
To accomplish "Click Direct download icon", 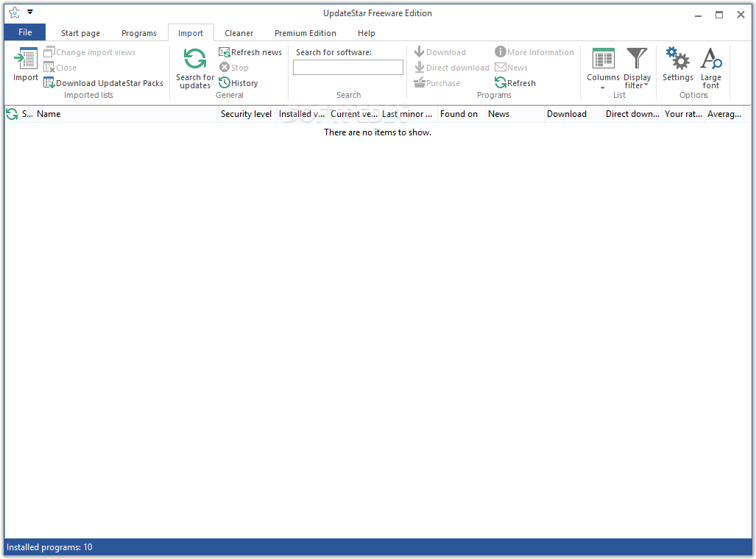I will click(x=420, y=68).
